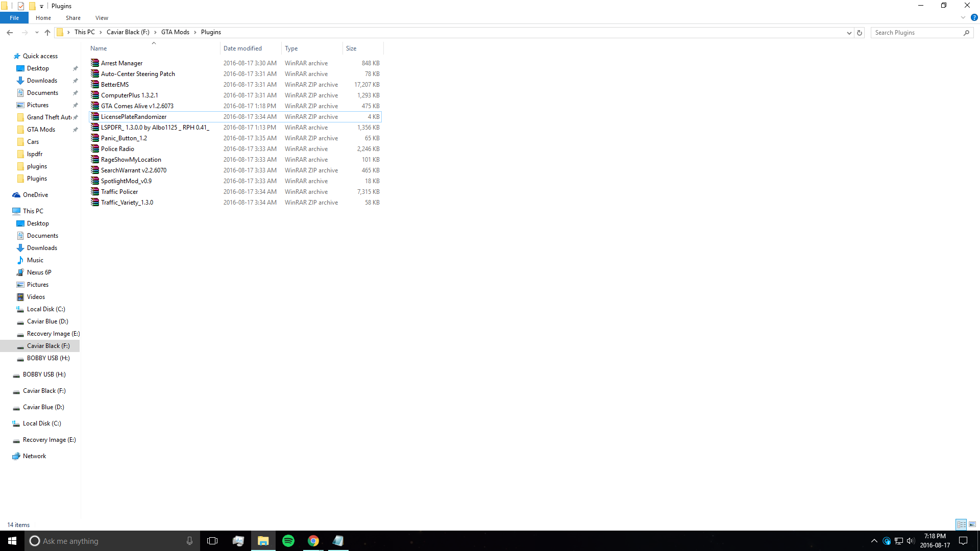
Task: Select Caviar Blue (D:) under This PC
Action: coord(47,321)
